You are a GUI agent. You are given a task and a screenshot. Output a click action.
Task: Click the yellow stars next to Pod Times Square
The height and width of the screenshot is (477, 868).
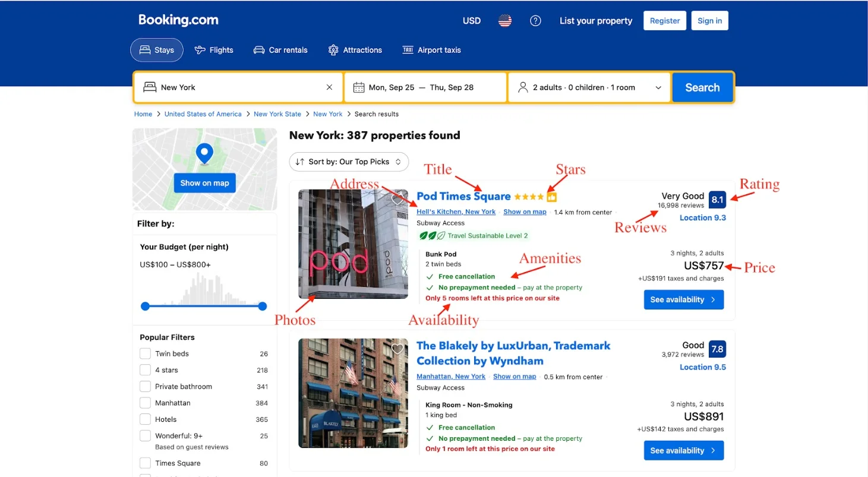(529, 197)
